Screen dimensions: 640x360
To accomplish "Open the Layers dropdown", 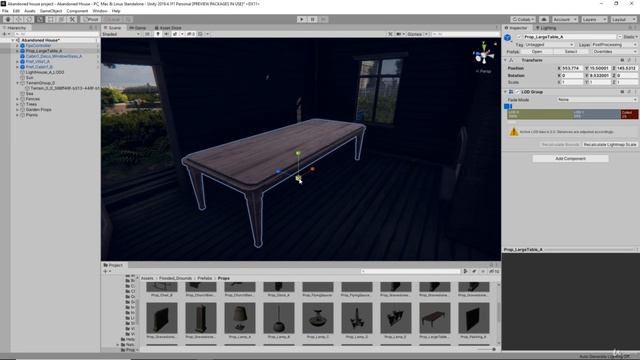I will (594, 19).
